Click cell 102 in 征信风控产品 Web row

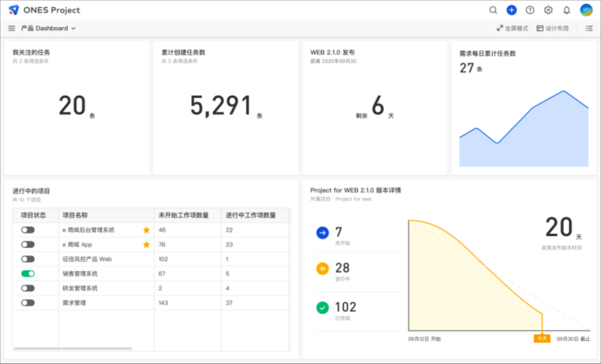[163, 259]
